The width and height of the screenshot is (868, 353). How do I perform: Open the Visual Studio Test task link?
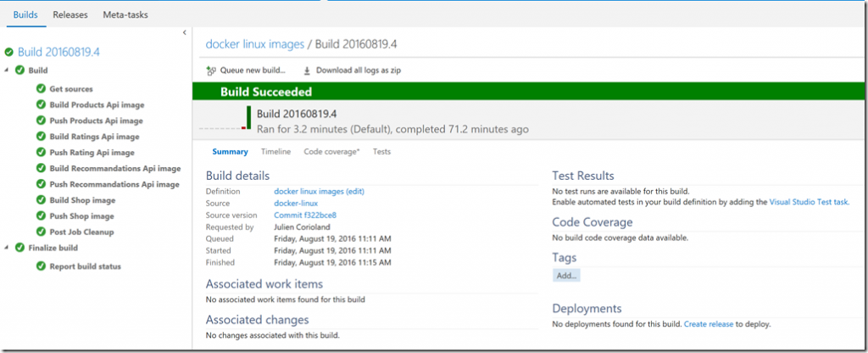tap(810, 202)
